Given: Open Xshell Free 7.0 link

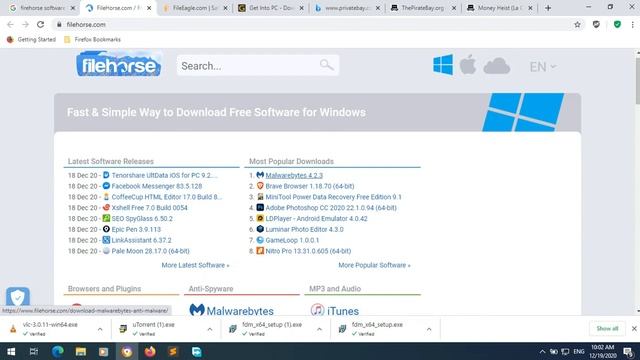Looking at the screenshot, I should 149,208.
